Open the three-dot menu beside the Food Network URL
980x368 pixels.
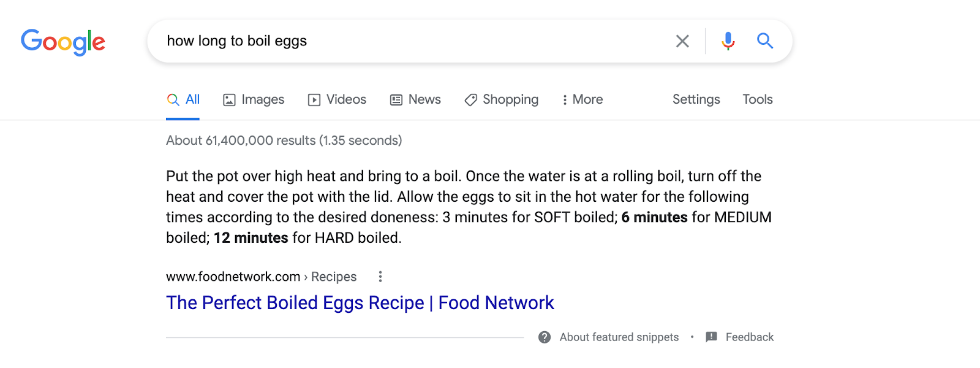(380, 277)
